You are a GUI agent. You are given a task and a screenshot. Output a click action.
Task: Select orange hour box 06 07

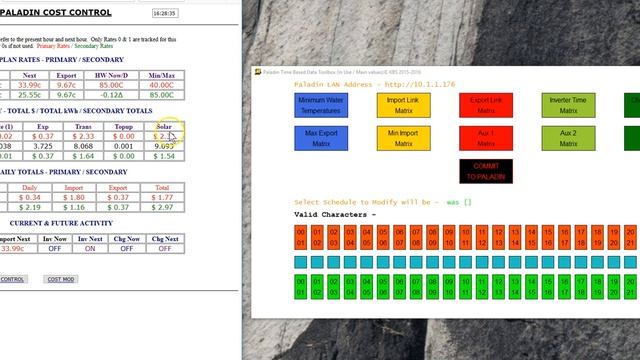[x=400, y=237]
